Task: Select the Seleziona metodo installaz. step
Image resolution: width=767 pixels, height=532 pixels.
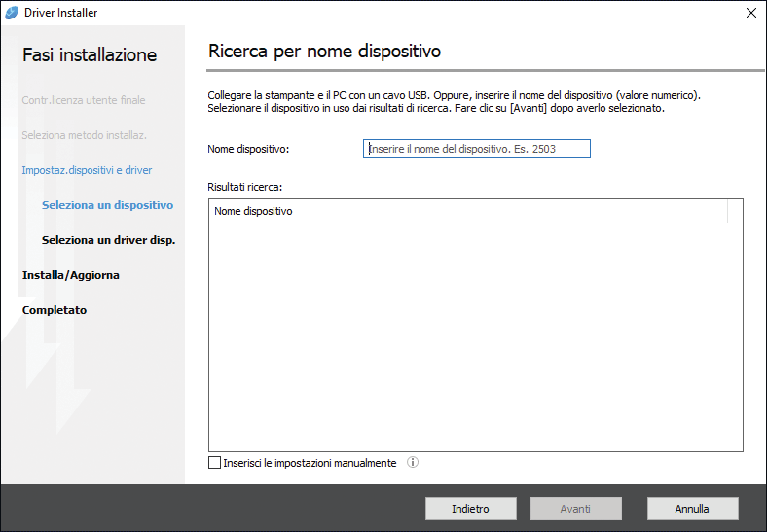Action: (x=84, y=135)
